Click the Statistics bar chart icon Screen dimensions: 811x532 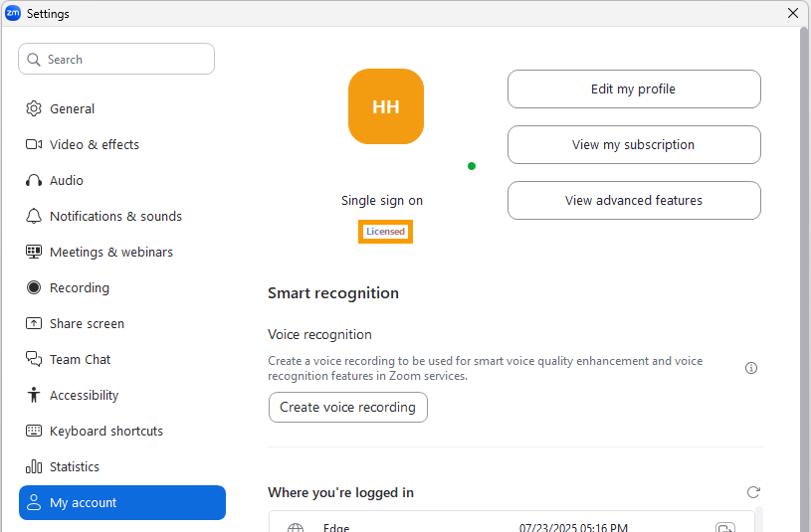[x=34, y=466]
